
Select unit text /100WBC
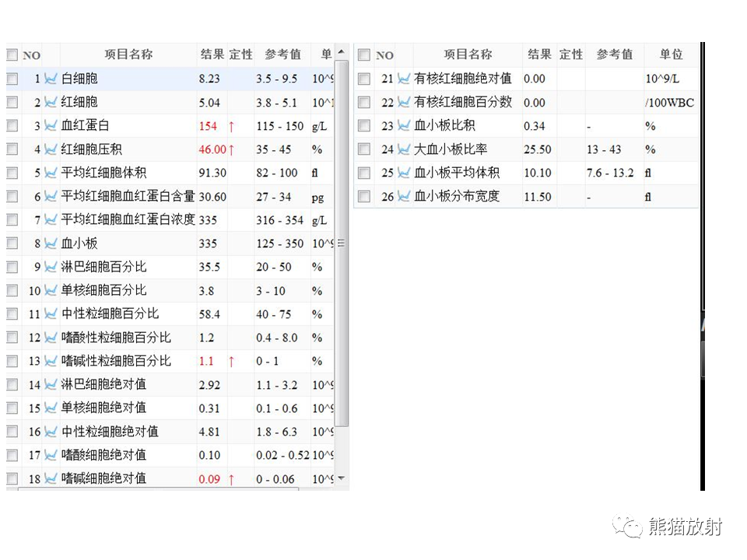click(669, 103)
